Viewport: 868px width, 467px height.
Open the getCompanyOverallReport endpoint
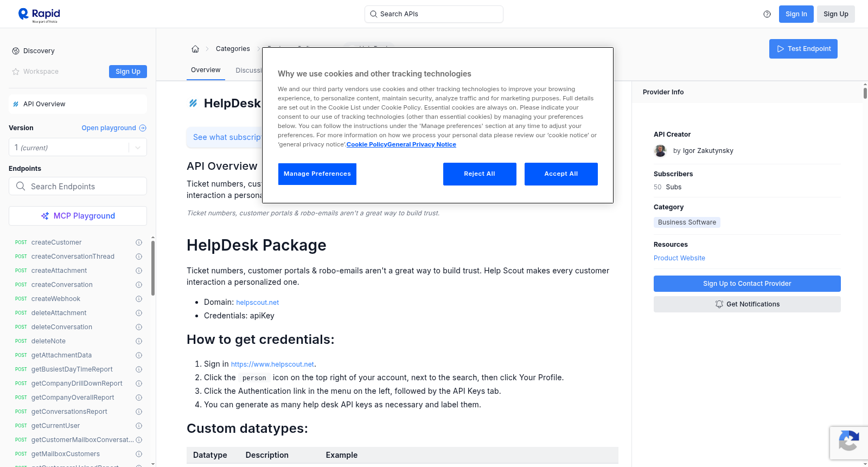[x=73, y=398]
